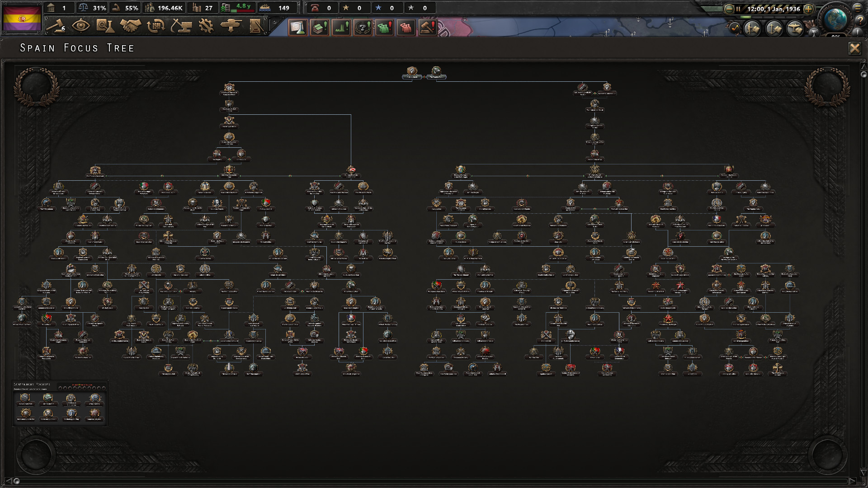The image size is (868, 488).
Task: Click the focus tree vertical scrollbar handle
Action: [863, 74]
